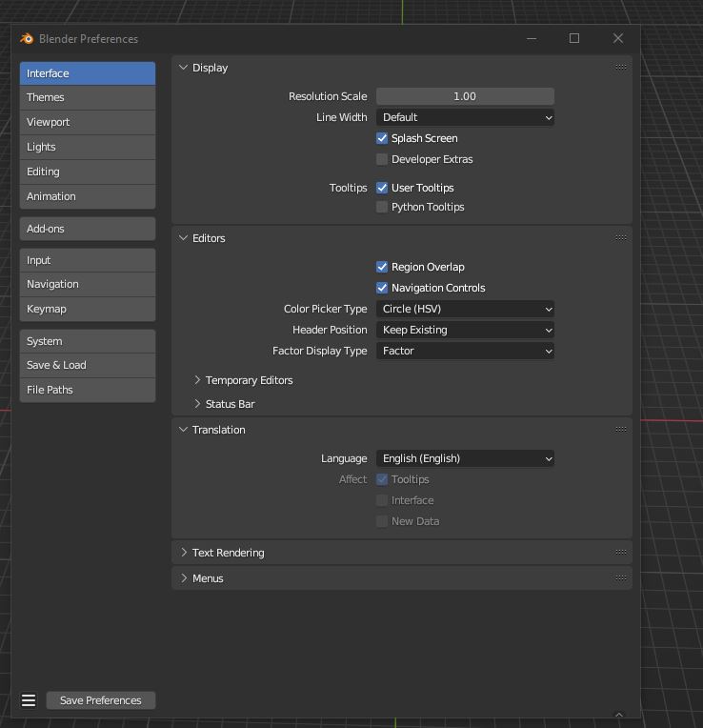The width and height of the screenshot is (703, 728).
Task: Grab the Menus panel drag handle dots
Action: pyautogui.click(x=621, y=578)
